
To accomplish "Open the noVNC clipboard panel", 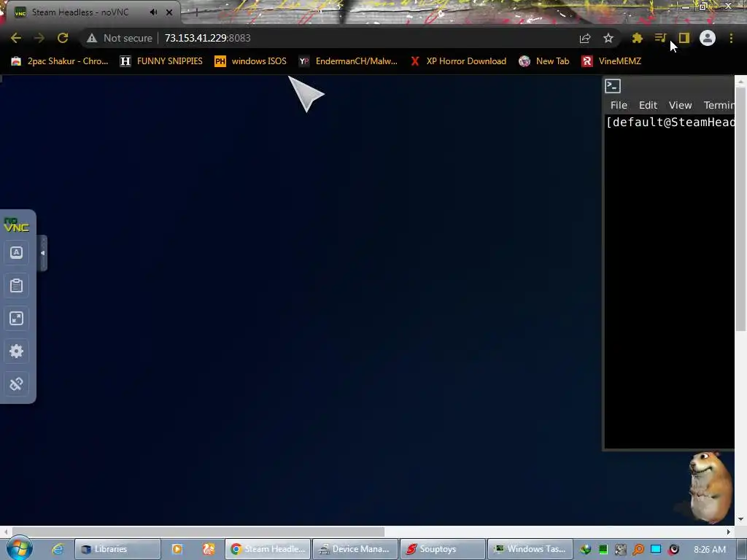I will (x=16, y=285).
